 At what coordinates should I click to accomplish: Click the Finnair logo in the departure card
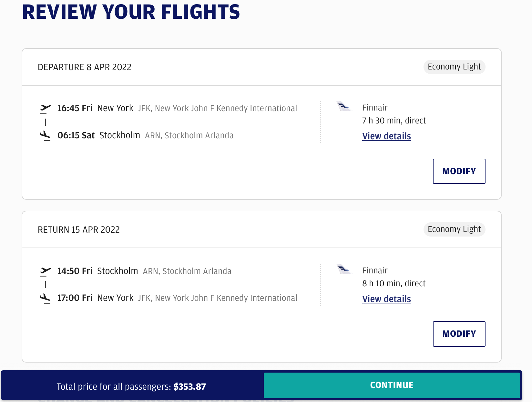coord(344,106)
